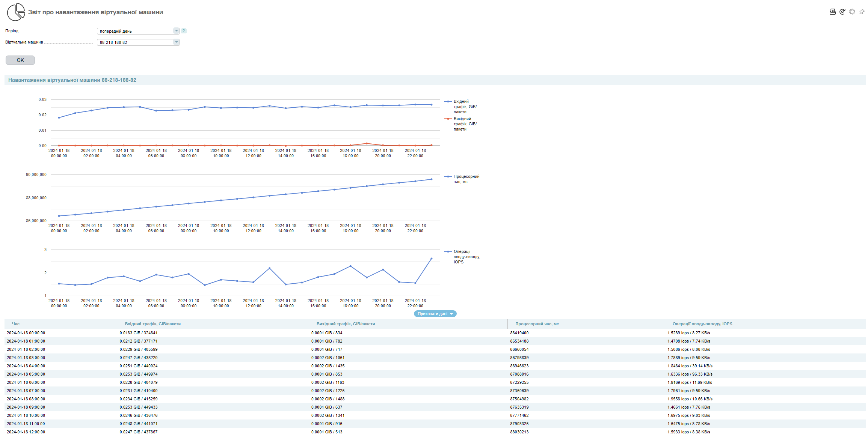Click Період field label
868x436 pixels.
click(12, 31)
